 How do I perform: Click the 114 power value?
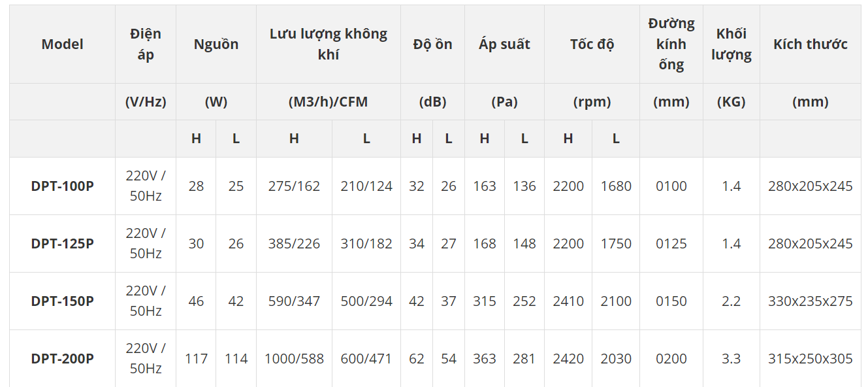(236, 359)
